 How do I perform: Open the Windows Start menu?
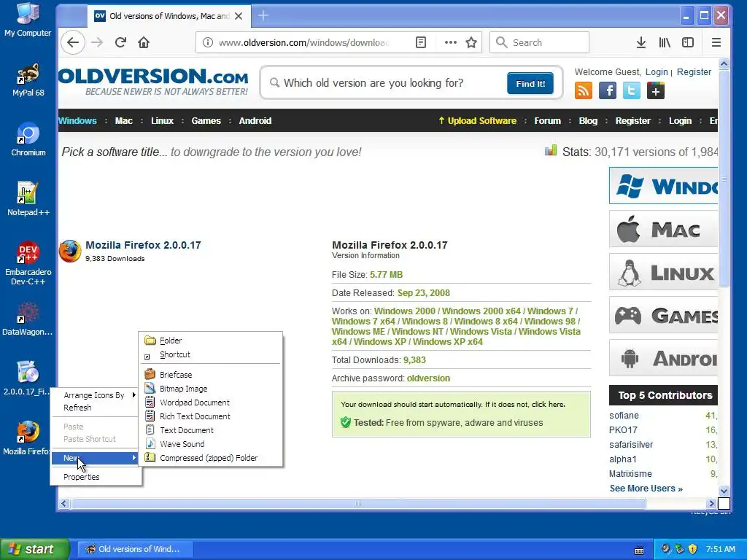34,549
